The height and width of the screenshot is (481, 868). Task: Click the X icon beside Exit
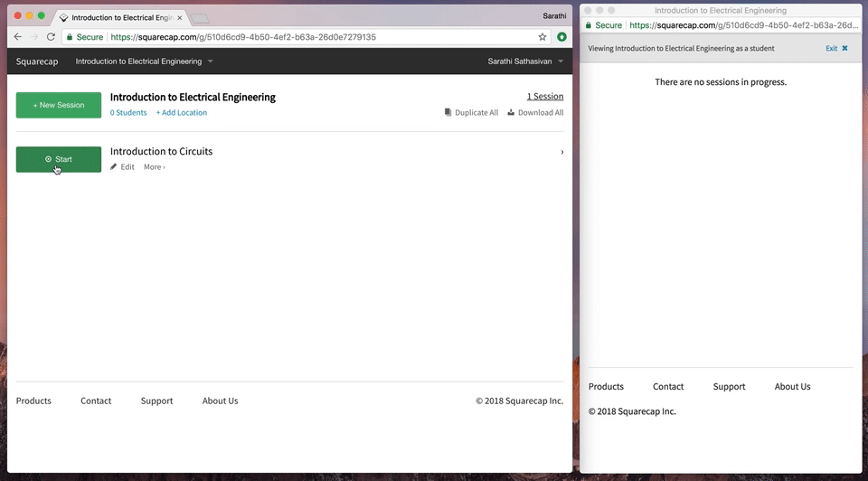click(844, 48)
